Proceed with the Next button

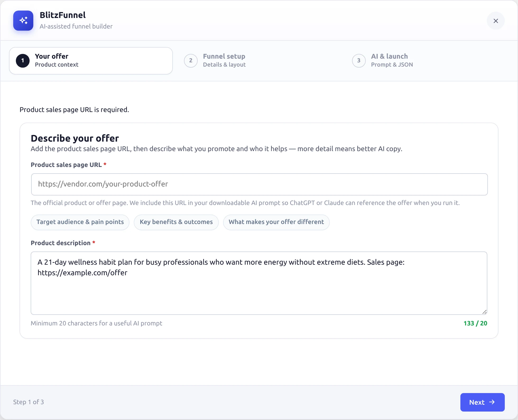482,402
